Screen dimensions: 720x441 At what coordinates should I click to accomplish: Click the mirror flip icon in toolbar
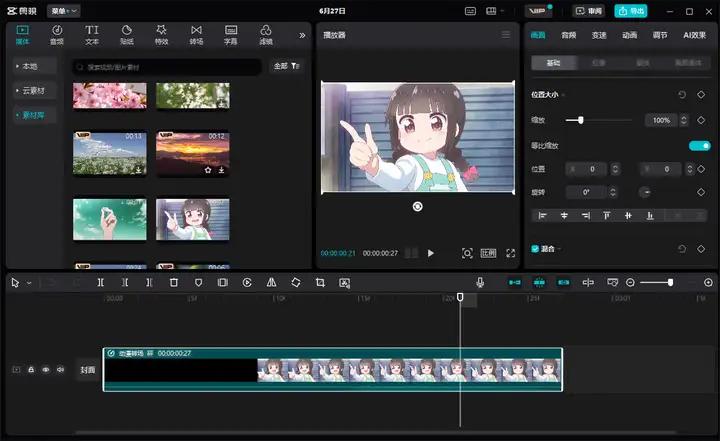(271, 283)
